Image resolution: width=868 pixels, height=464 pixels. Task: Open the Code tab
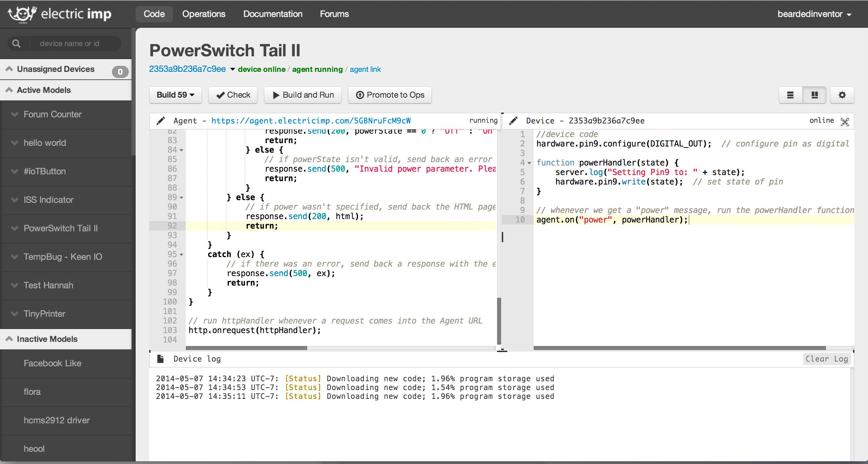click(x=154, y=14)
